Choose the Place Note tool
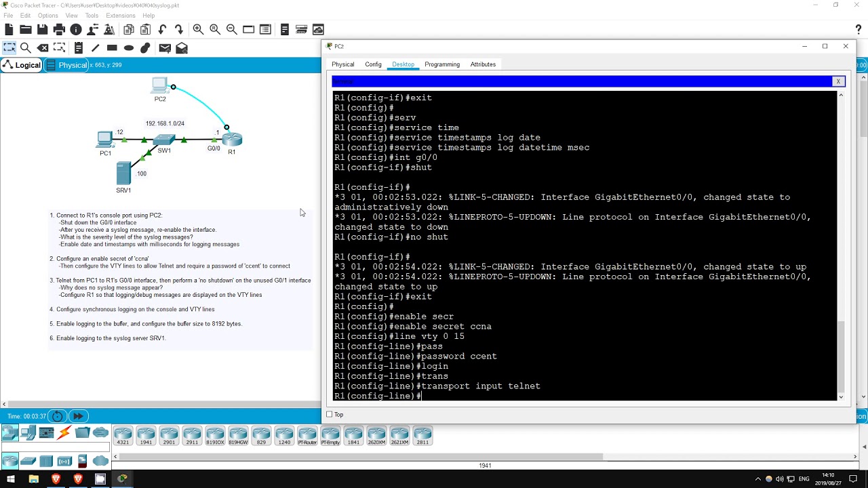This screenshot has width=868, height=488. [79, 48]
